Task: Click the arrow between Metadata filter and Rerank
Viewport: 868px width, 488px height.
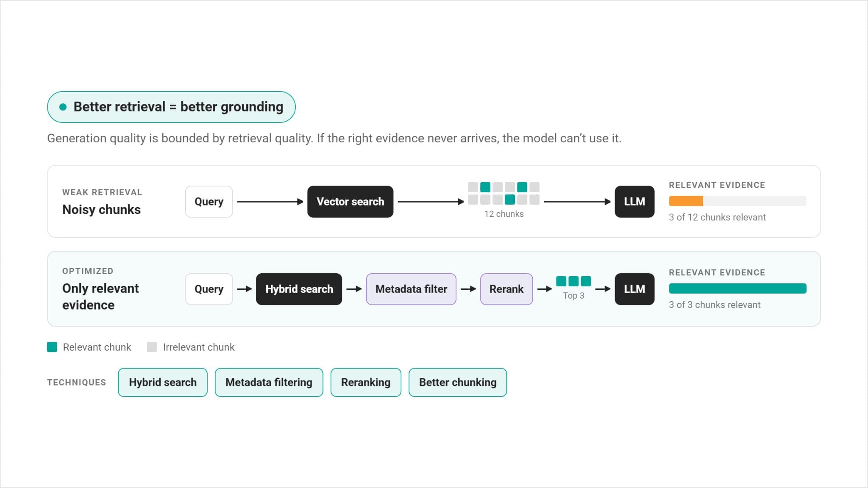Action: [468, 289]
